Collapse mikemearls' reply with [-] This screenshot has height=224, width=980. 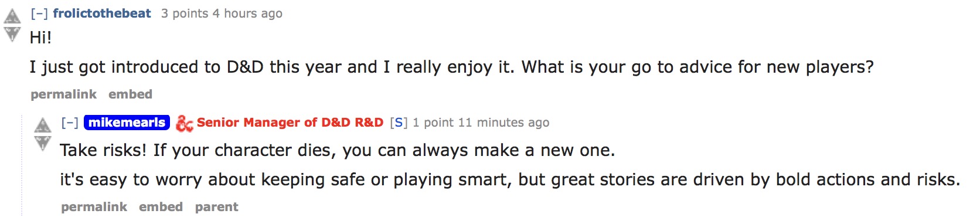70,123
